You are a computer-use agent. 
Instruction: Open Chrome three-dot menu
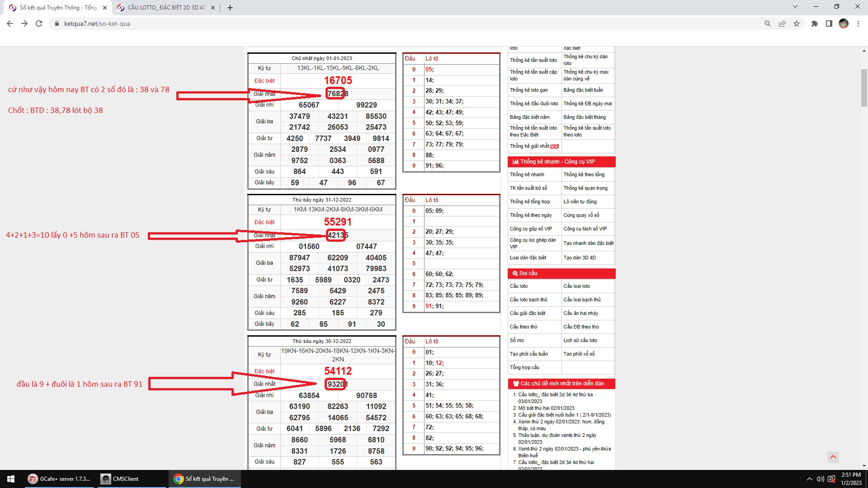click(858, 23)
